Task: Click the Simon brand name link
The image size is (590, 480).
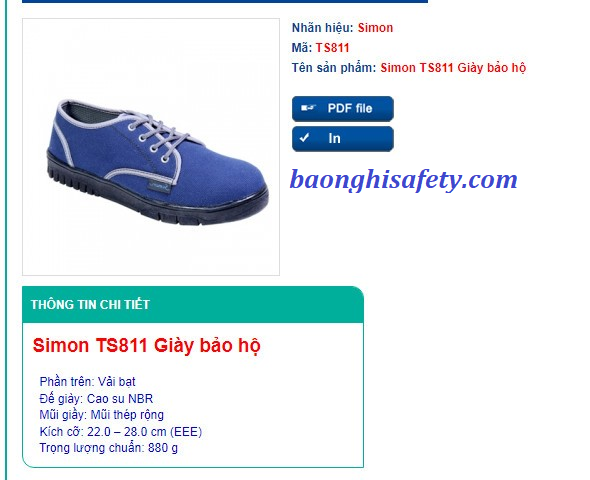Action: tap(375, 28)
